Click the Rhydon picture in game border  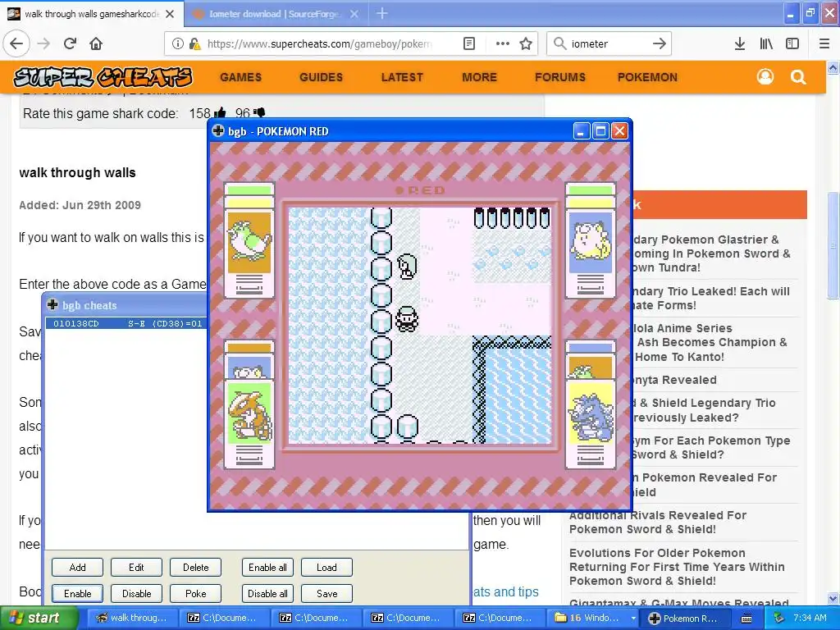point(590,412)
